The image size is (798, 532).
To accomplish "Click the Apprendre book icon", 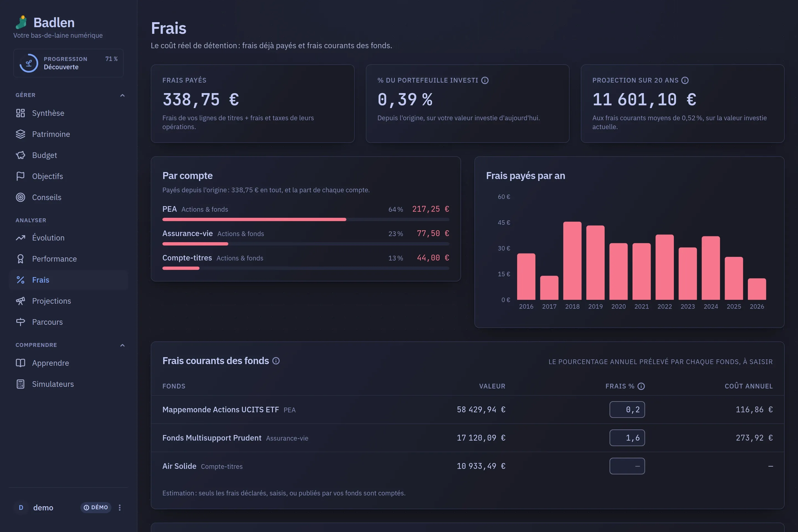I will (20, 363).
